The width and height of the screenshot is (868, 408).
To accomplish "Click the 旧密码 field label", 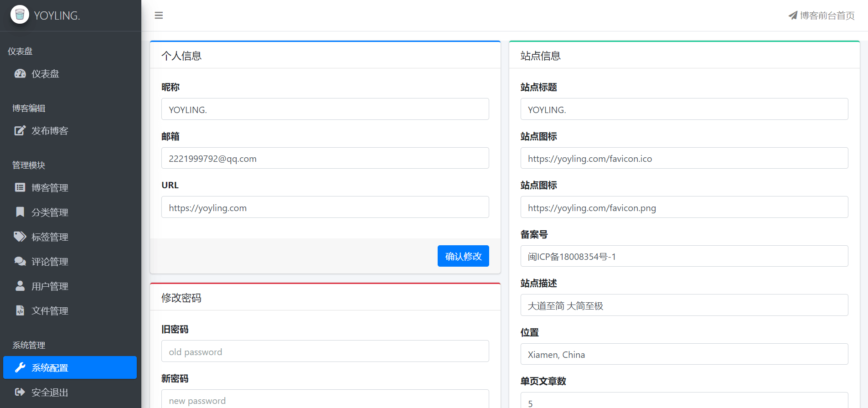I will tap(175, 329).
